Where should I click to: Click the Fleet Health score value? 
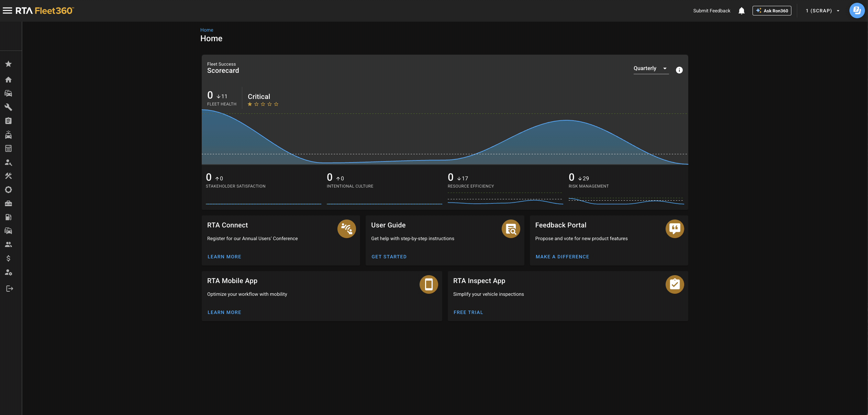click(x=210, y=95)
